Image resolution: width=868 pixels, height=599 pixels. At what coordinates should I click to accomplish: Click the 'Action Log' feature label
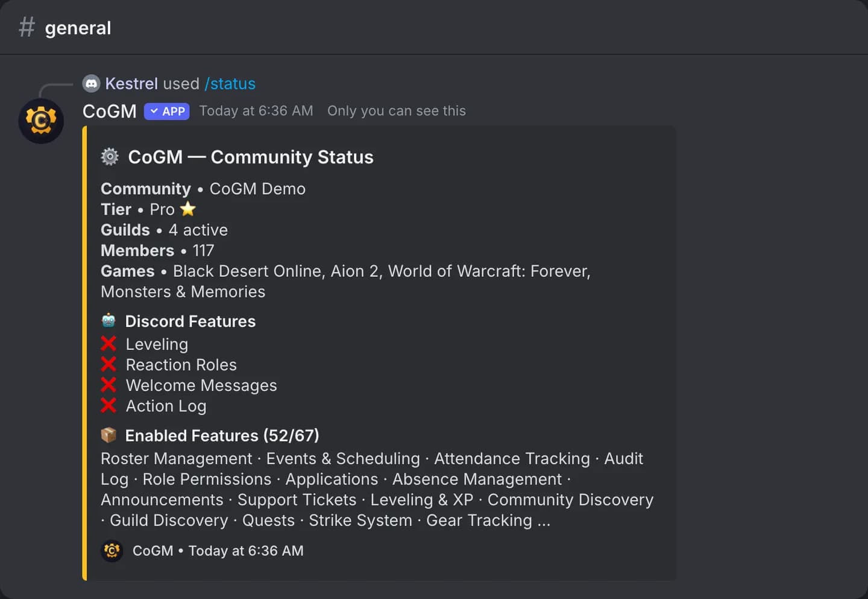click(x=166, y=406)
